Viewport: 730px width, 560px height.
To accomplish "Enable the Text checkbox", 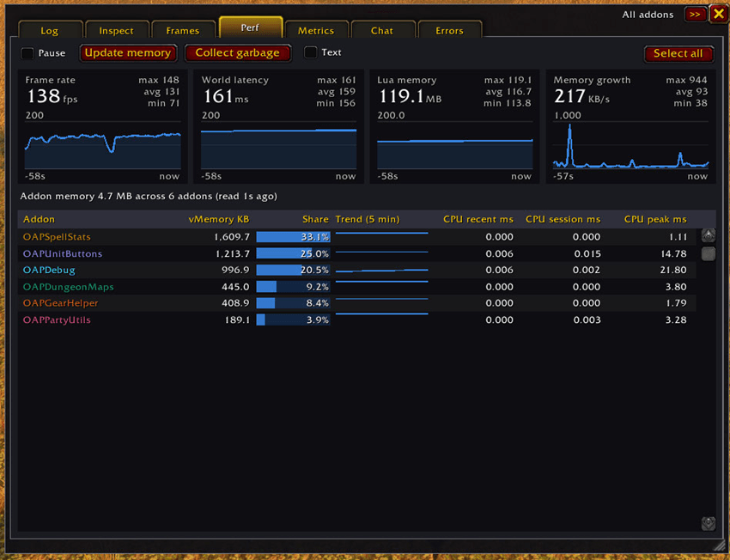I will [x=311, y=52].
